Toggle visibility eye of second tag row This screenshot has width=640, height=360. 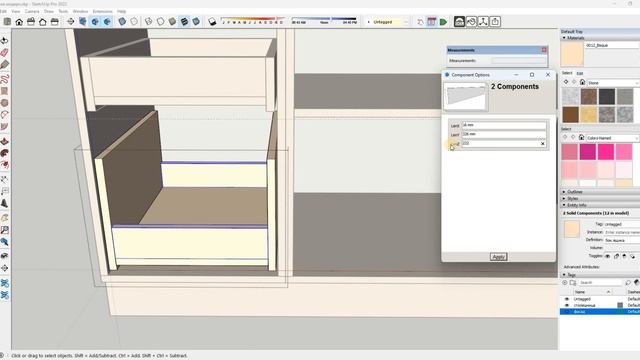click(x=567, y=305)
